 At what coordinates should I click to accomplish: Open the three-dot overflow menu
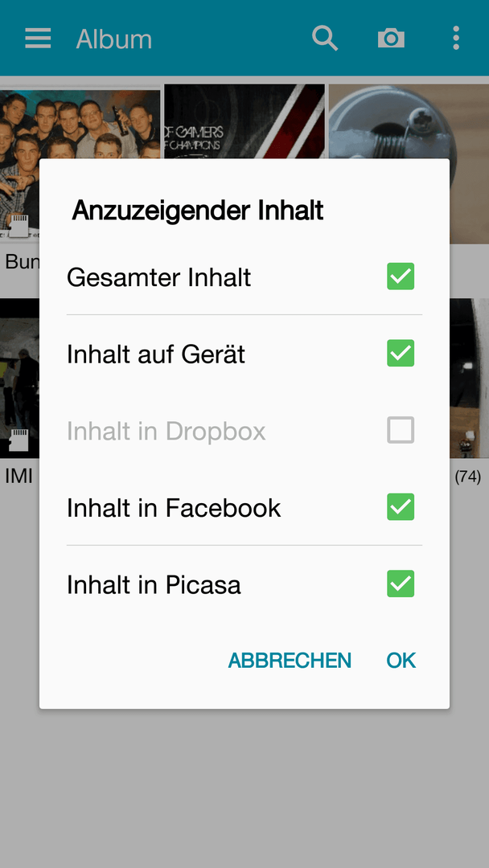point(456,39)
